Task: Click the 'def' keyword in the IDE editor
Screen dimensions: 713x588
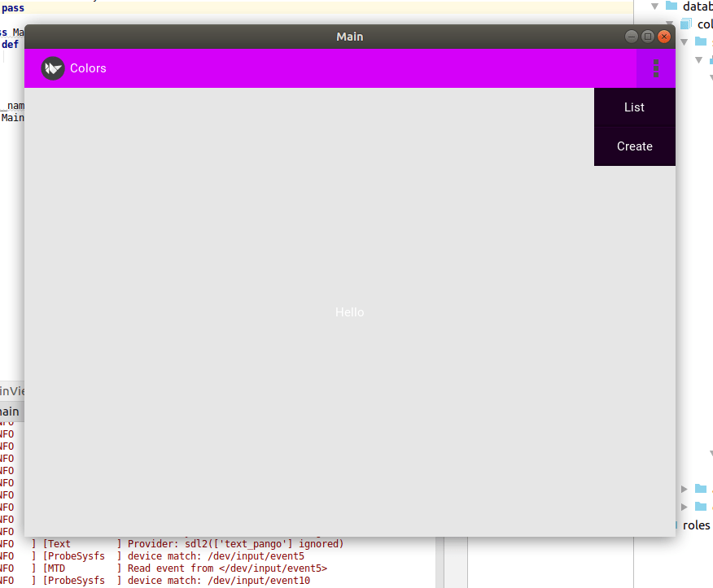Action: pyautogui.click(x=10, y=45)
